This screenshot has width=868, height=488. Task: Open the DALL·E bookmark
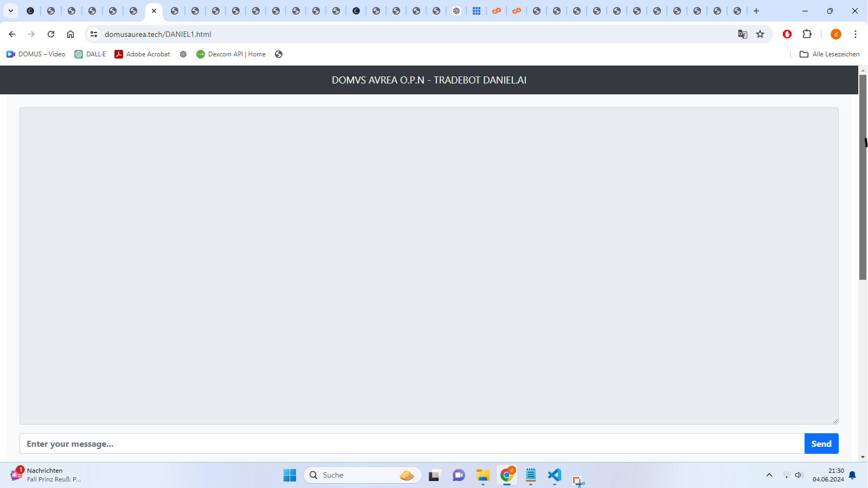(x=90, y=54)
